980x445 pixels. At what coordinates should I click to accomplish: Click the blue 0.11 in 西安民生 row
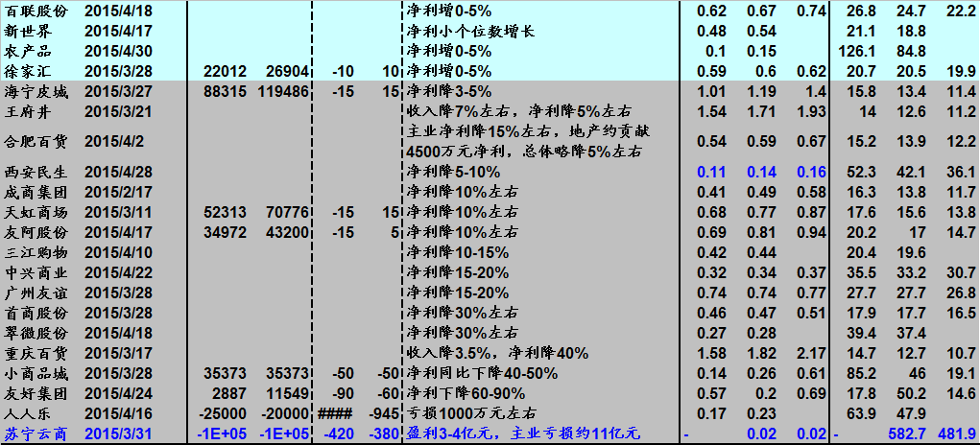(x=711, y=172)
